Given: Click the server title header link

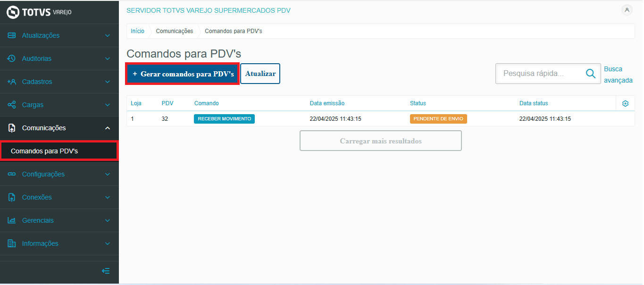Looking at the screenshot, I should point(209,10).
